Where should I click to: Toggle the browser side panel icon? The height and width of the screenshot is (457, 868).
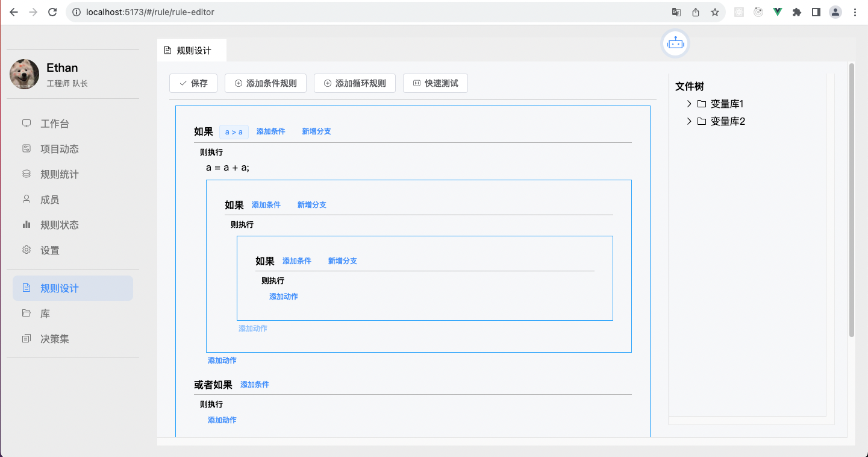pos(816,12)
